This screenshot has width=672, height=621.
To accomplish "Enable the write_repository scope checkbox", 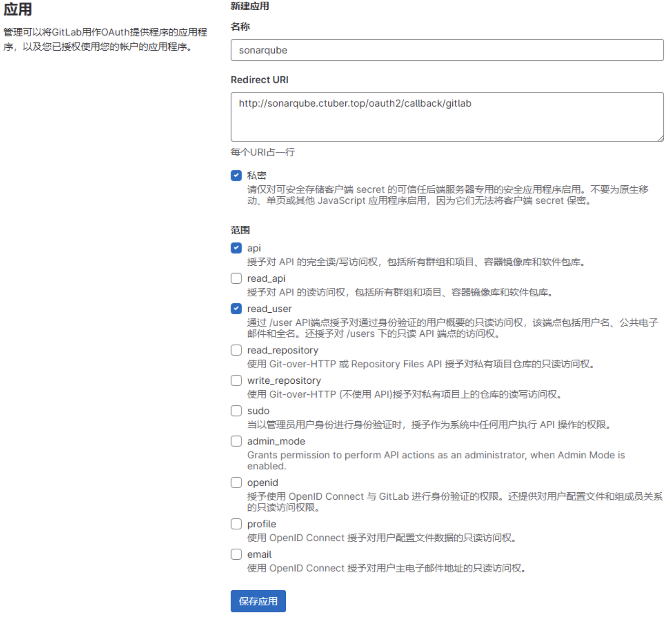I will tap(236, 380).
